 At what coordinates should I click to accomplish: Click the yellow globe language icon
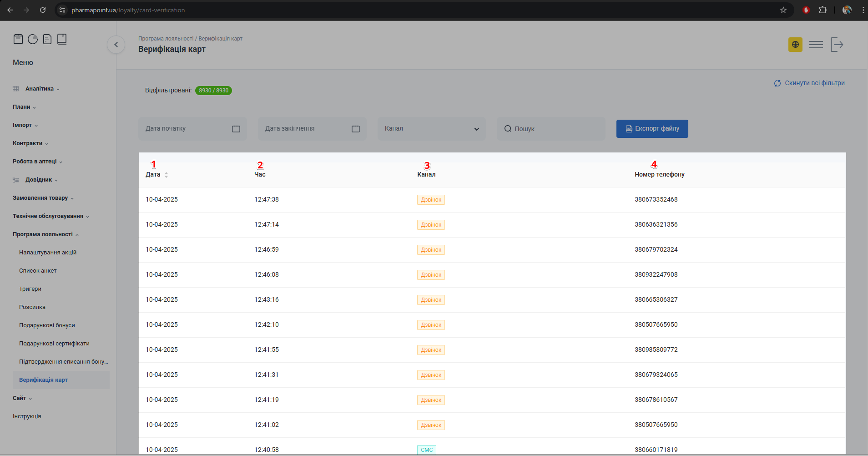(x=795, y=45)
